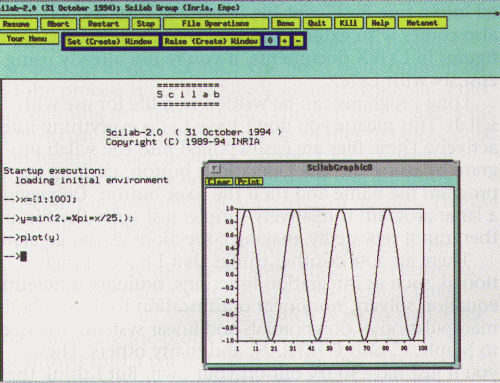The width and height of the screenshot is (500, 383).
Task: Launch the Demo button
Action: tap(286, 23)
